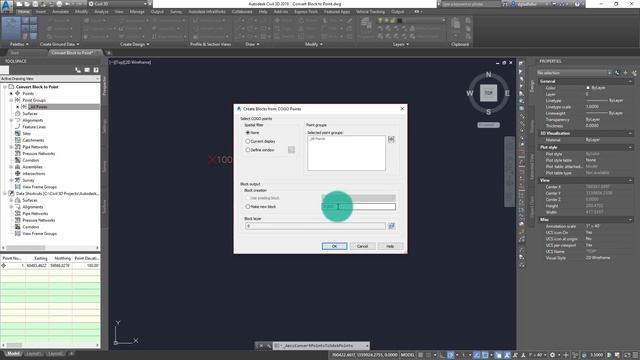Click the Corridors icon under Convert Block to Point
The height and width of the screenshot is (360, 640).
pos(18,160)
